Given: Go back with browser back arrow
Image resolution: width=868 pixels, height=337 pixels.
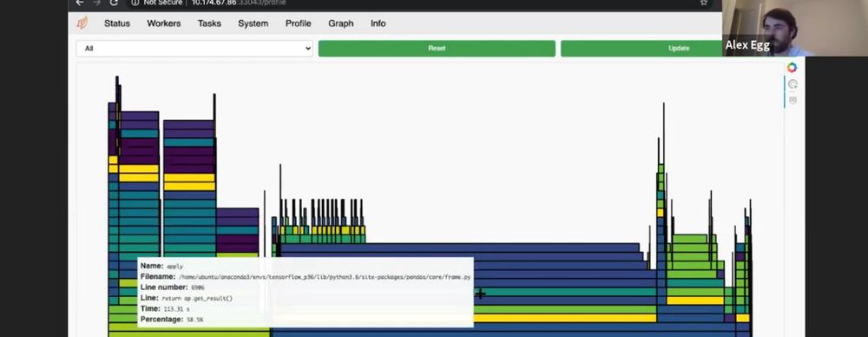Looking at the screenshot, I should click(79, 3).
